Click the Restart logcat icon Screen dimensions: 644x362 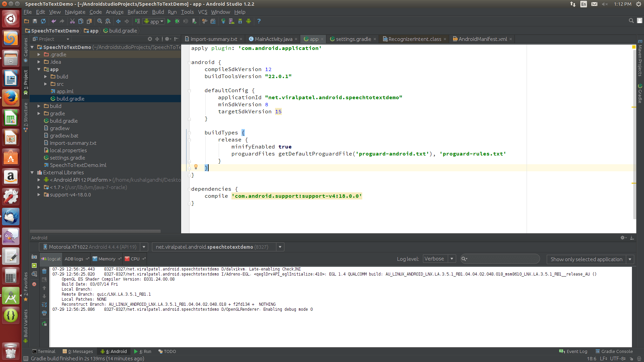pos(44,324)
